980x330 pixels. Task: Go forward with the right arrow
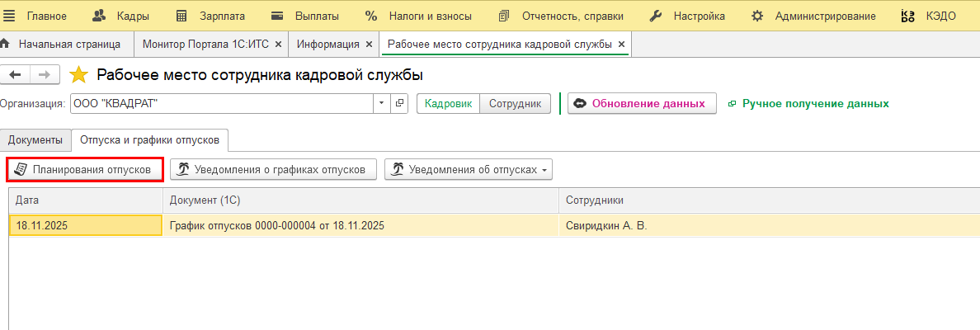click(x=45, y=75)
